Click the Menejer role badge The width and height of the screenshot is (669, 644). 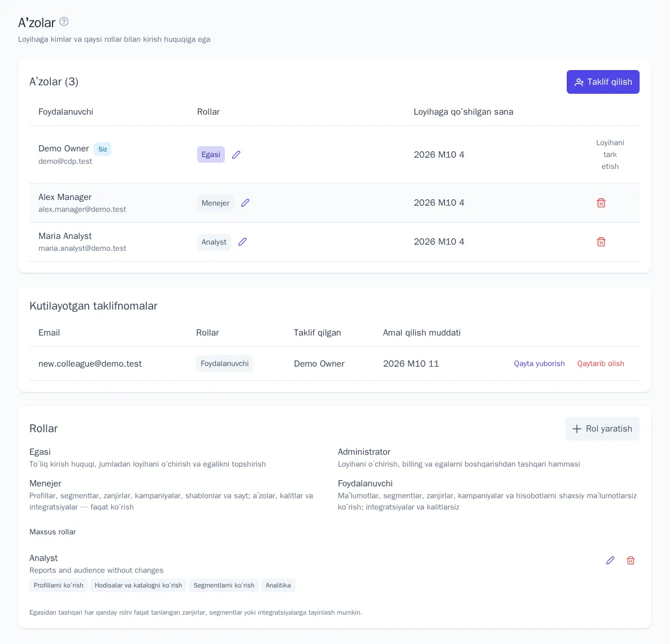coord(215,203)
